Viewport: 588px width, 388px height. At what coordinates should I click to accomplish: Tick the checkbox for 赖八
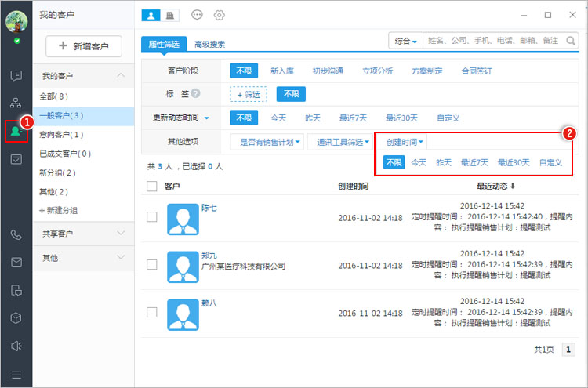(152, 312)
